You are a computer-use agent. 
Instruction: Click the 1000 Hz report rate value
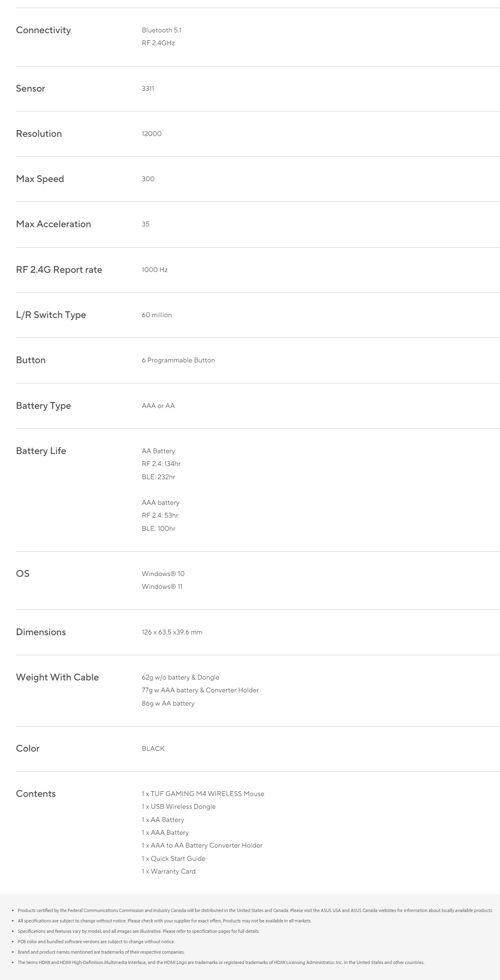(x=154, y=270)
